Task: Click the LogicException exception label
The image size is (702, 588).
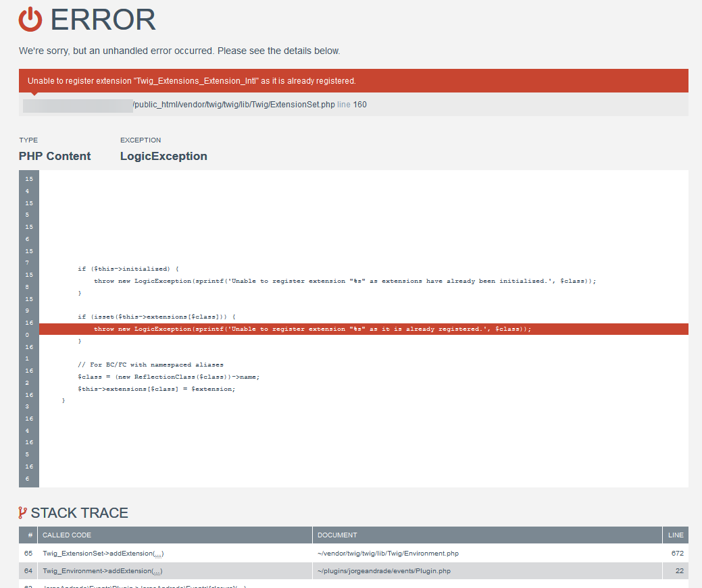Action: [x=164, y=156]
